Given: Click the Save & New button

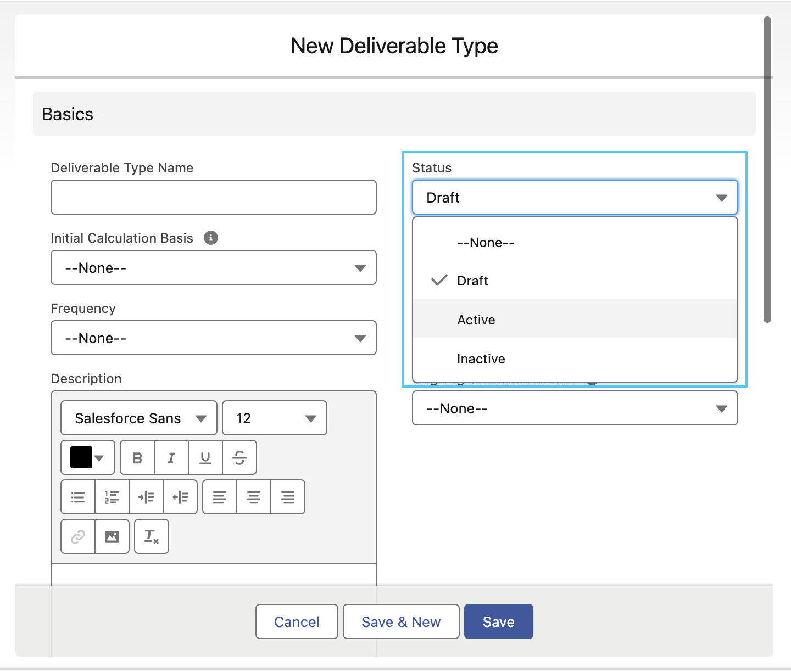Looking at the screenshot, I should pyautogui.click(x=401, y=621).
